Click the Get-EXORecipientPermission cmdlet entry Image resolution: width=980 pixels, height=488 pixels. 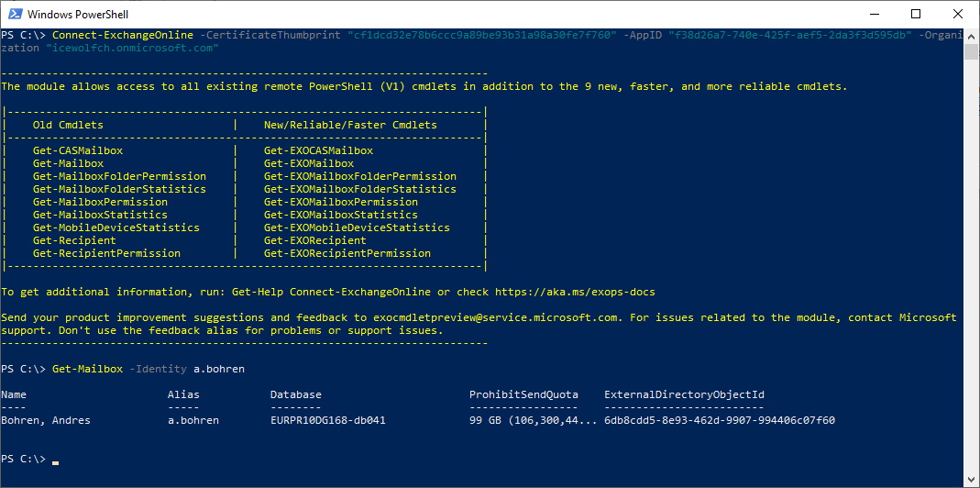click(x=347, y=253)
